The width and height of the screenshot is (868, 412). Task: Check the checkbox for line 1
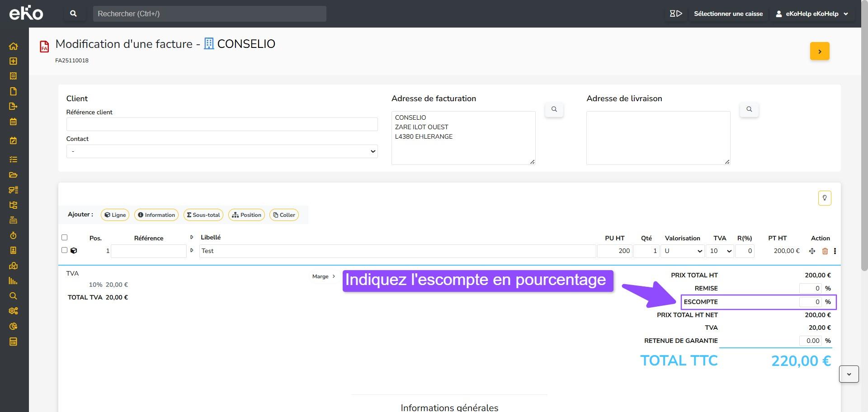(x=64, y=250)
